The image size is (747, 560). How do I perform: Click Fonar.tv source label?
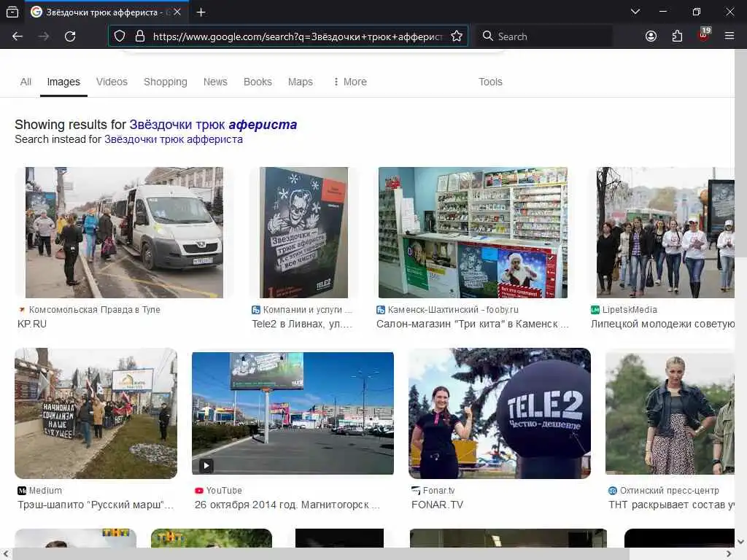[438, 491]
